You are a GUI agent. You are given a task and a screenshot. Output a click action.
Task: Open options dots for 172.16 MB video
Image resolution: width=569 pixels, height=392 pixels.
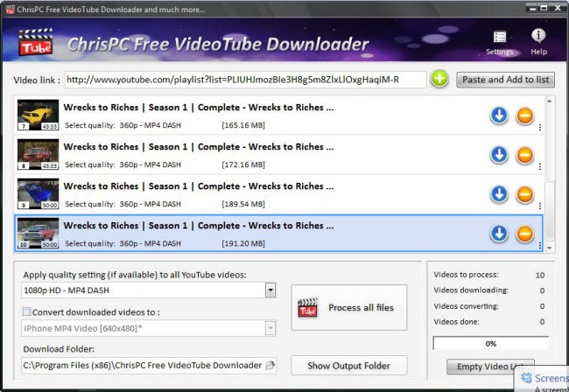pyautogui.click(x=540, y=166)
